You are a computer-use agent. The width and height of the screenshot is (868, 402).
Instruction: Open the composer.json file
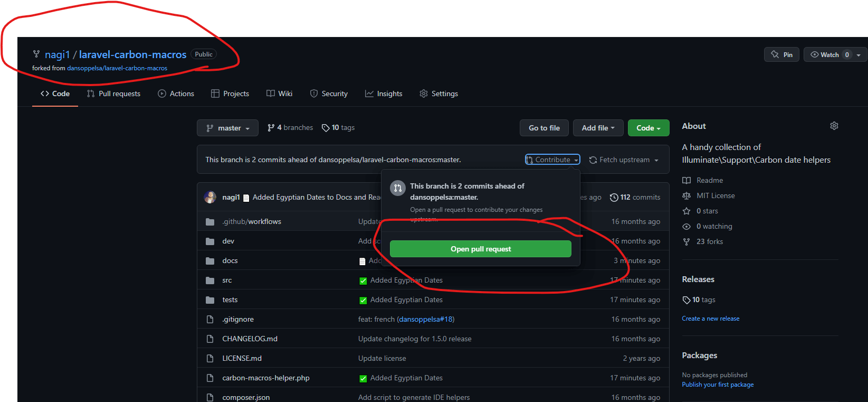(x=246, y=397)
